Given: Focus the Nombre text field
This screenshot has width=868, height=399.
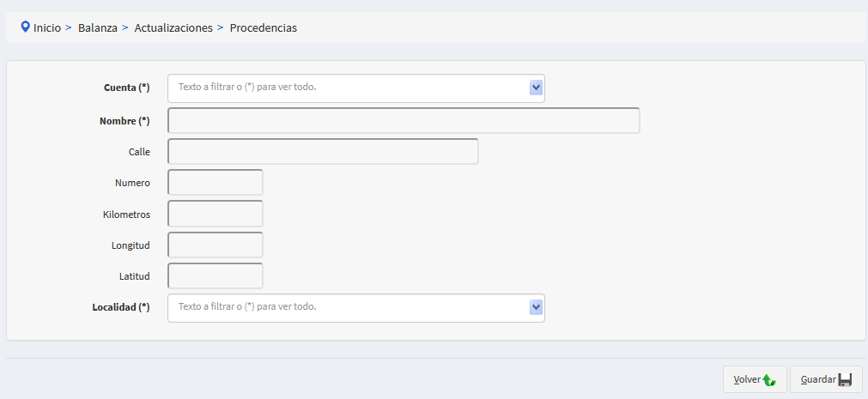Looking at the screenshot, I should point(404,121).
